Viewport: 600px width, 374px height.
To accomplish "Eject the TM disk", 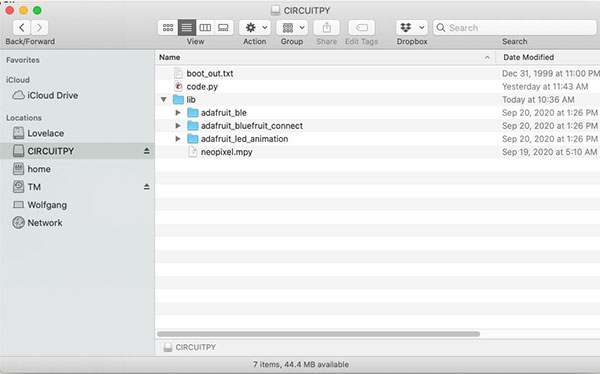I will tap(147, 187).
